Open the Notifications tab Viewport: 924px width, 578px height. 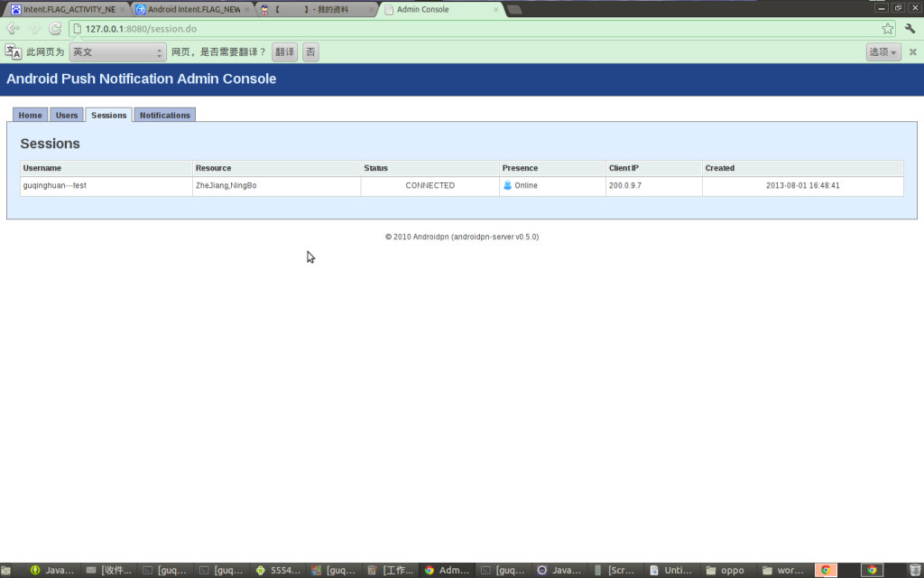[165, 115]
